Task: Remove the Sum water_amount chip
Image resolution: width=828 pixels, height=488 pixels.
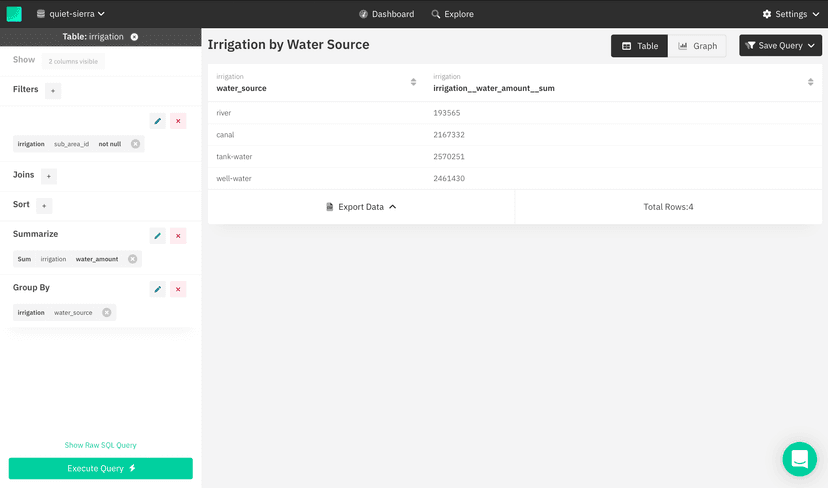Action: [x=133, y=259]
